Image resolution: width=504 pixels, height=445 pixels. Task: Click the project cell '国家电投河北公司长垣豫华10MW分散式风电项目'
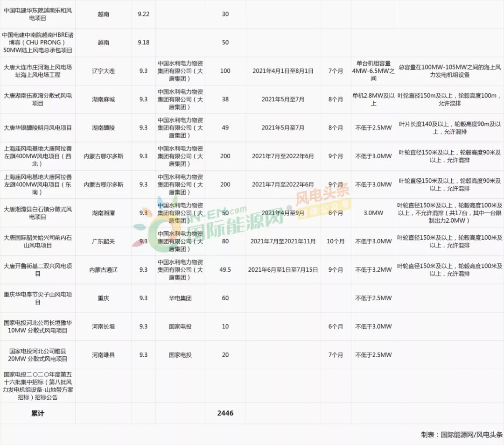(38, 327)
